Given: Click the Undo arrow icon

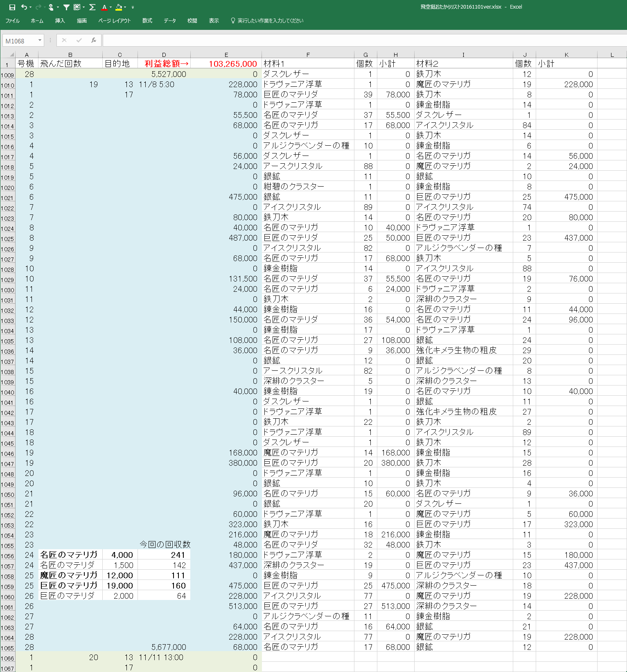Looking at the screenshot, I should (x=24, y=7).
